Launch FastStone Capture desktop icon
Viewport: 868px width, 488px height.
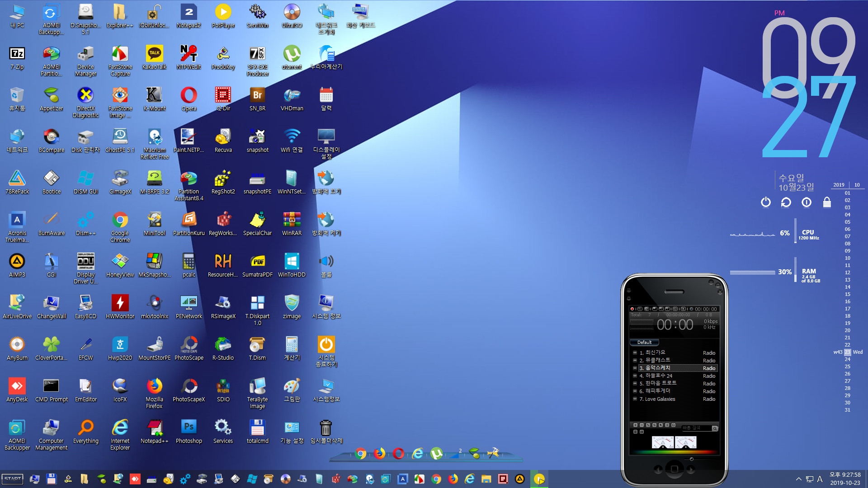(x=120, y=61)
